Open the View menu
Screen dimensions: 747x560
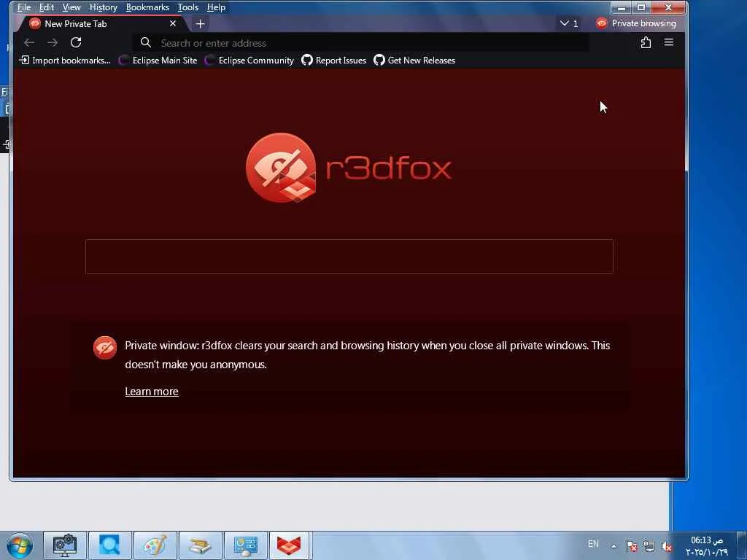(x=71, y=7)
